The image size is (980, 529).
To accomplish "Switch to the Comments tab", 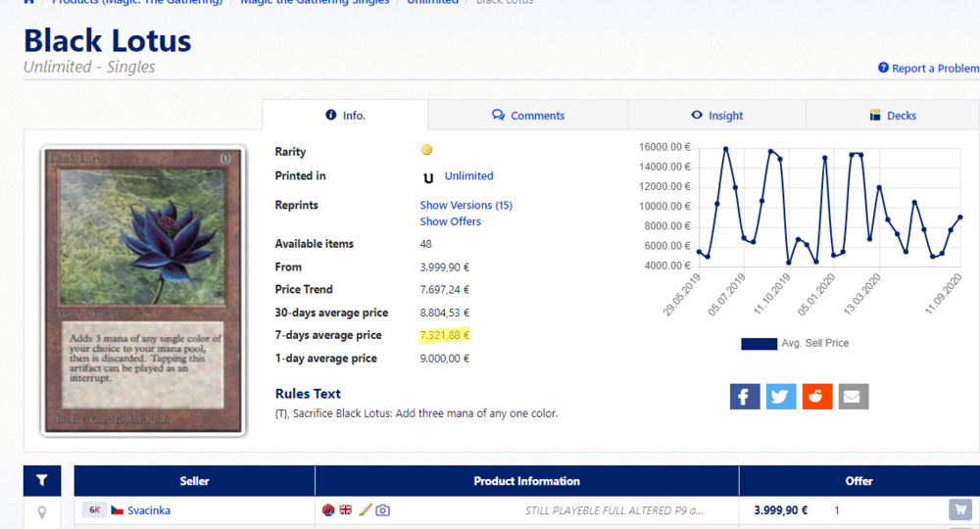I will (528, 116).
